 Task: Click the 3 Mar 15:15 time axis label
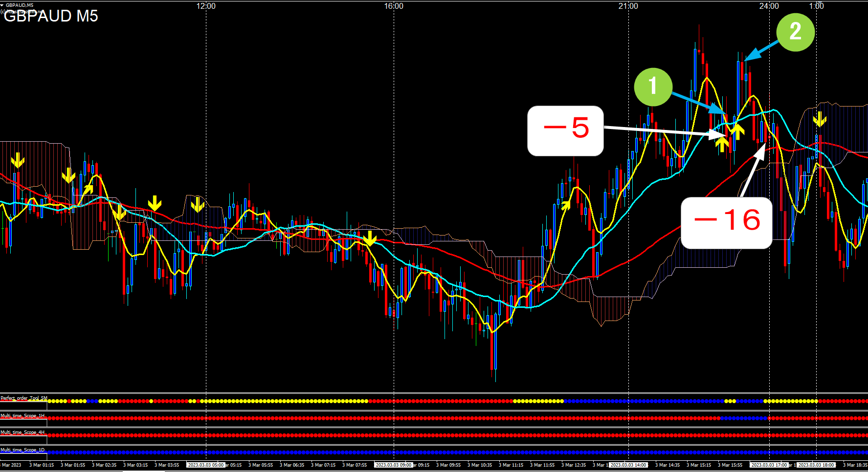[699, 465]
